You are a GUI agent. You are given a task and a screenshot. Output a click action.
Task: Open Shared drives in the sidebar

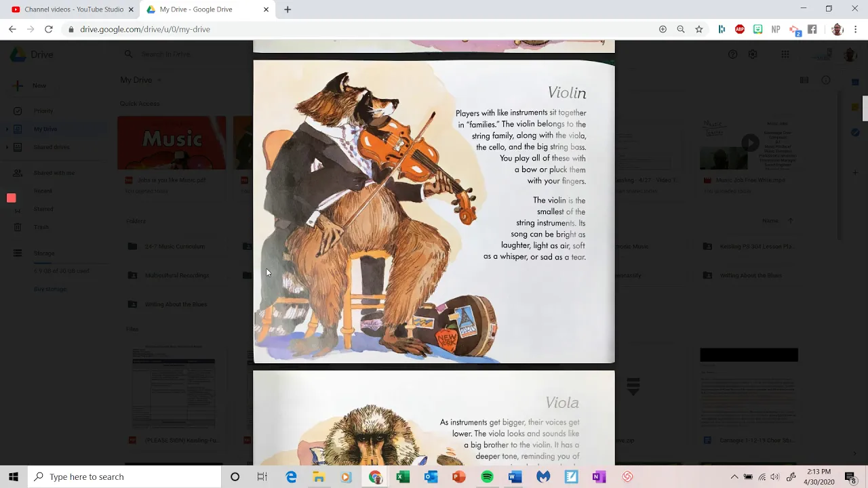tap(52, 147)
